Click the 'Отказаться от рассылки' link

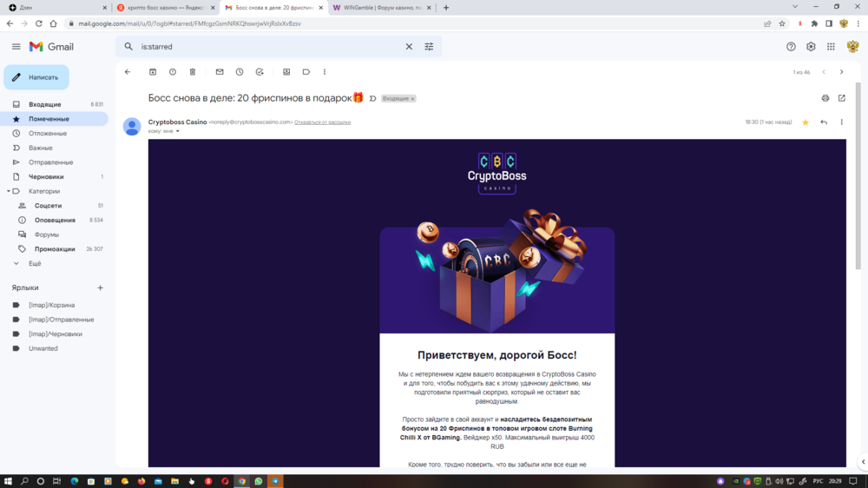point(322,122)
